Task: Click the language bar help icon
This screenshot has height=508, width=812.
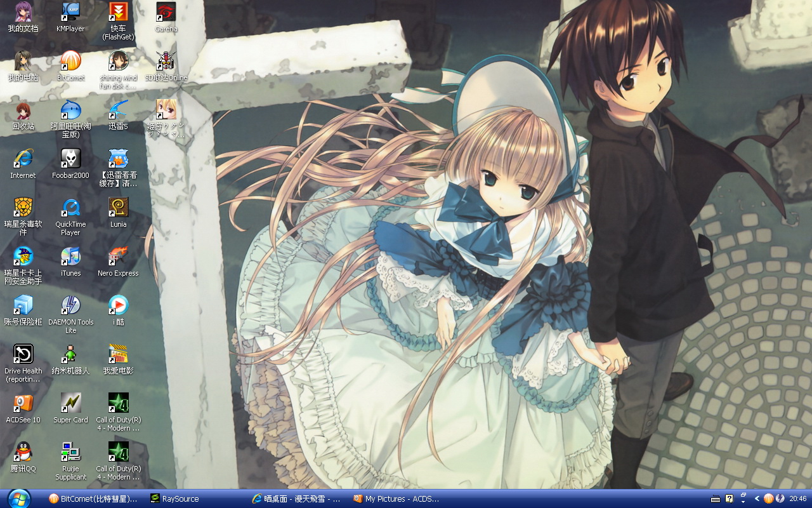Action: coord(730,498)
